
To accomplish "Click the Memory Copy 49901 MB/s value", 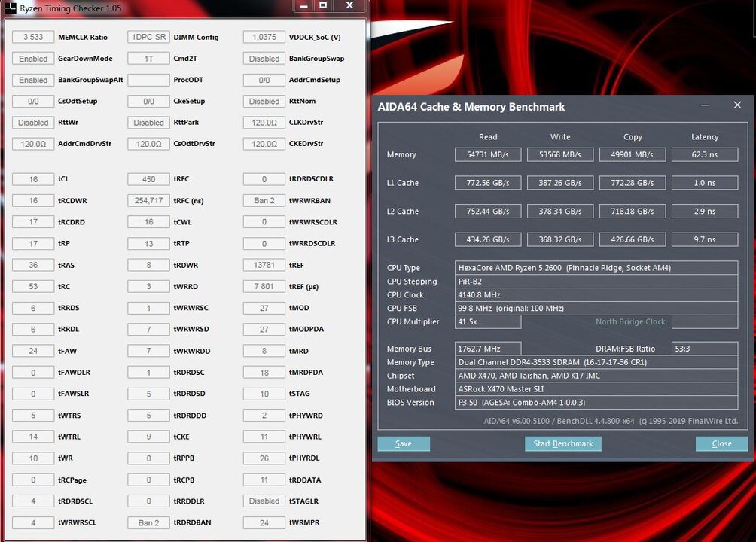I will tap(633, 154).
